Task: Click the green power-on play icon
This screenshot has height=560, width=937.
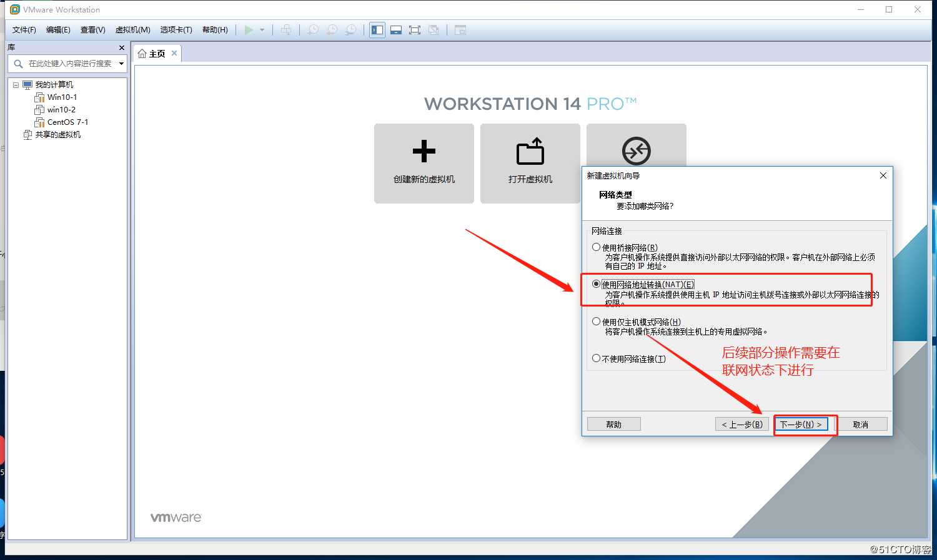Action: point(249,30)
